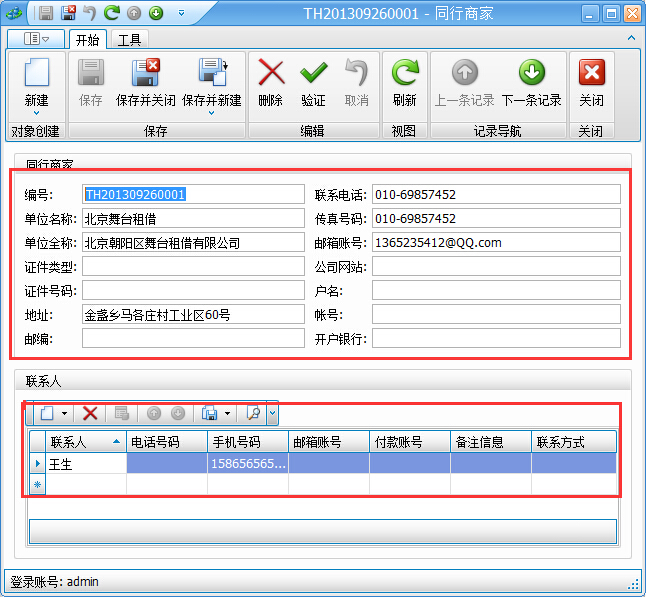Open the quick access toolbar customize dropdown
The height and width of the screenshot is (597, 646).
(181, 13)
